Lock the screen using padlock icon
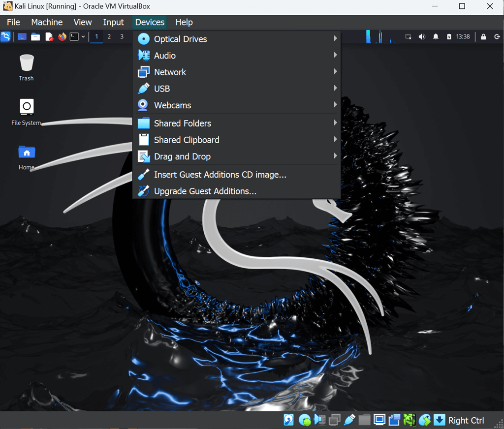Screen dimensions: 504x429 (x=483, y=36)
